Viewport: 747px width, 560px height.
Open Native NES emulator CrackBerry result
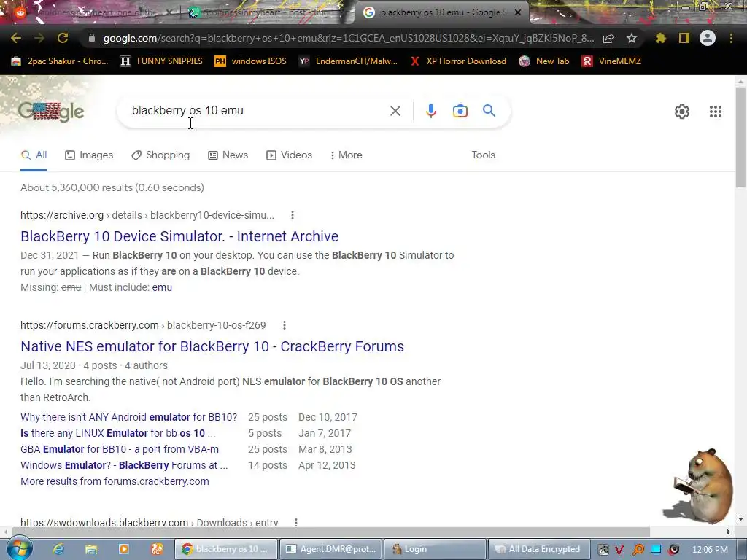tap(212, 346)
